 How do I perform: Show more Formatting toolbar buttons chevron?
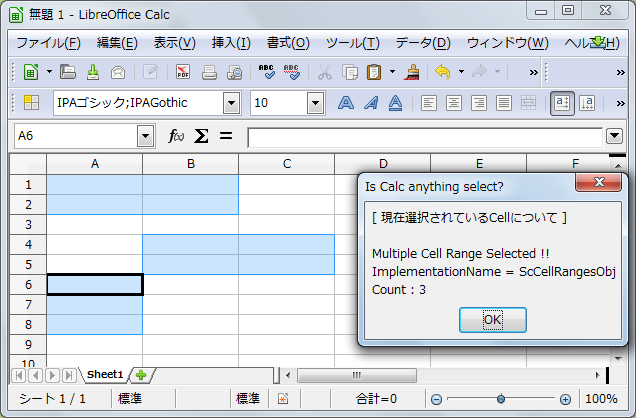(x=620, y=103)
